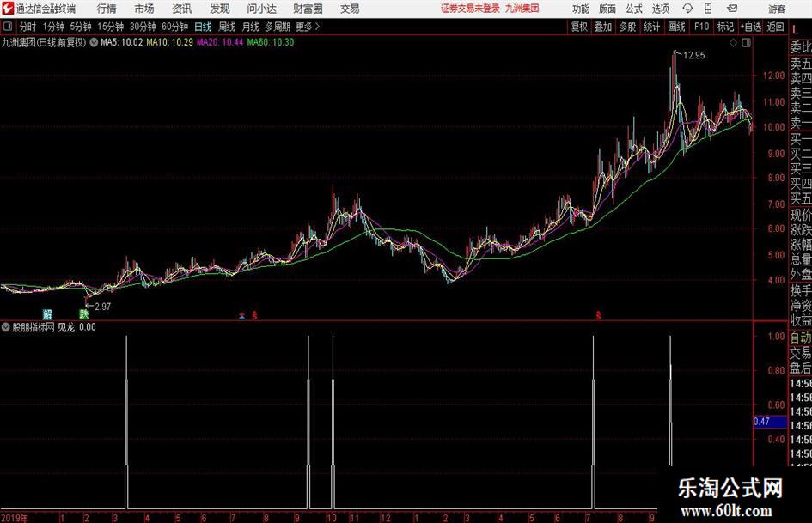Click the mobile phone icon in title bar
This screenshot has height=523, width=812.
[708, 9]
